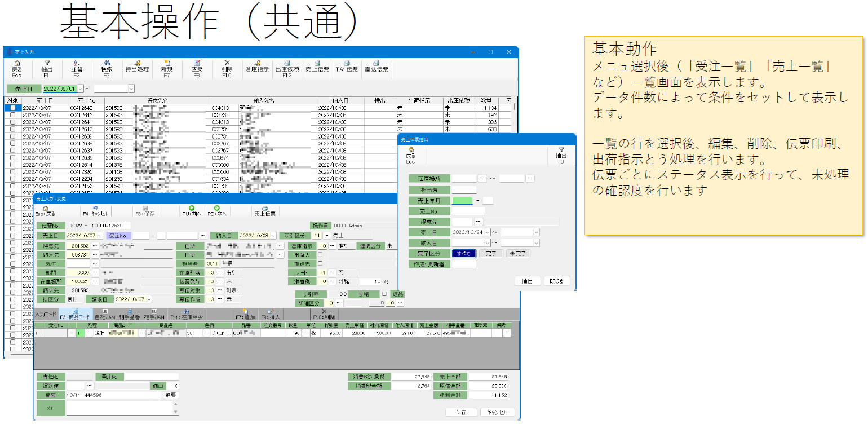Tick the 対象 checkbox on the first list row
Image resolution: width=868 pixels, height=424 pixels.
pyautogui.click(x=12, y=108)
